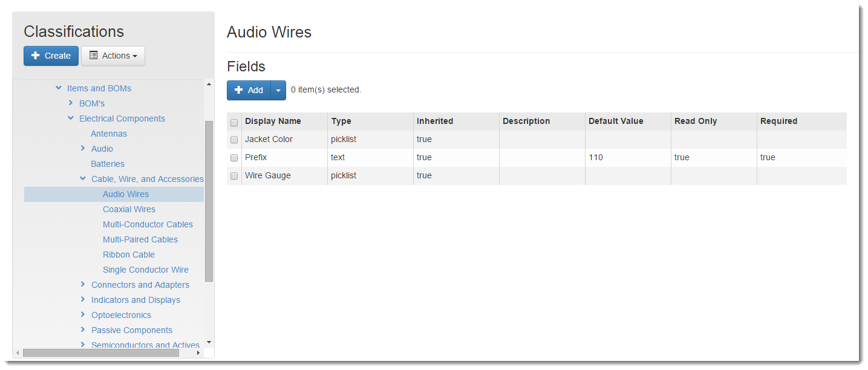Select the Coaxial Wires classification
The height and width of the screenshot is (370, 868).
click(x=129, y=209)
